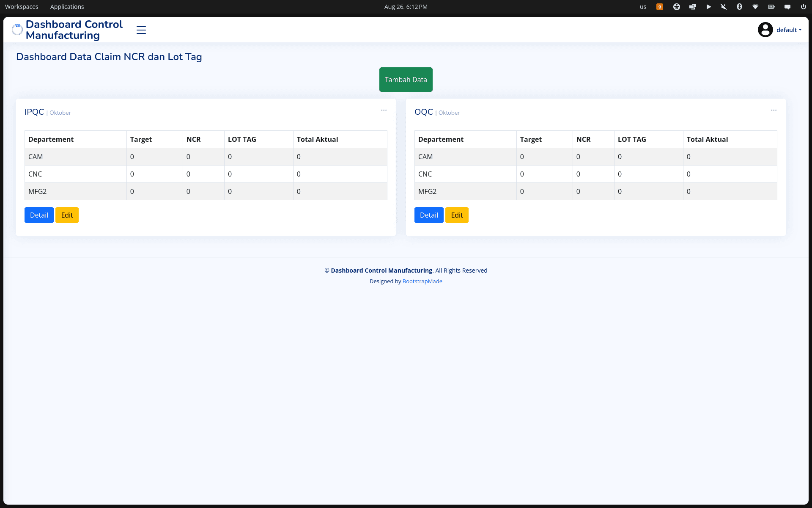Open the Workspaces menu
The height and width of the screenshot is (508, 812).
(22, 7)
